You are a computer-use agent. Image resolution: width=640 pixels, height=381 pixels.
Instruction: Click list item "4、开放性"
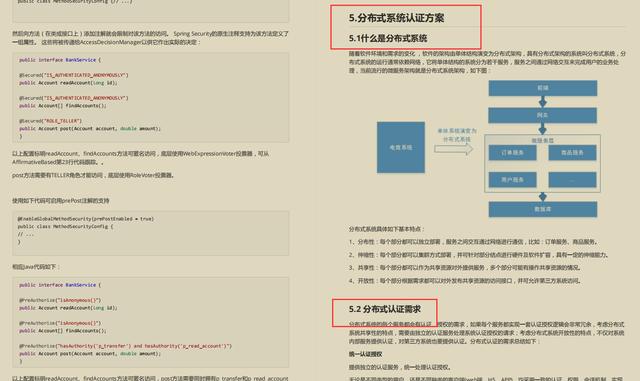point(464,281)
